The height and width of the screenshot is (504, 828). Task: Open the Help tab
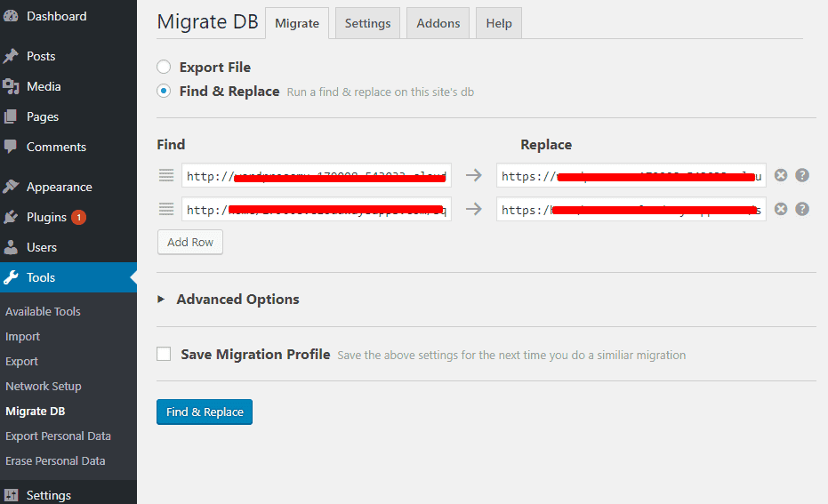click(498, 23)
